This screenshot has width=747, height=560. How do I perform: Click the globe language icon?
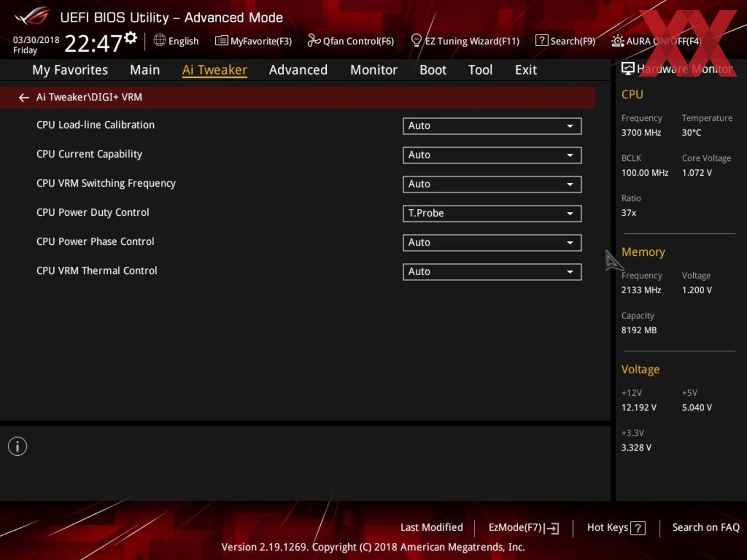tap(159, 40)
